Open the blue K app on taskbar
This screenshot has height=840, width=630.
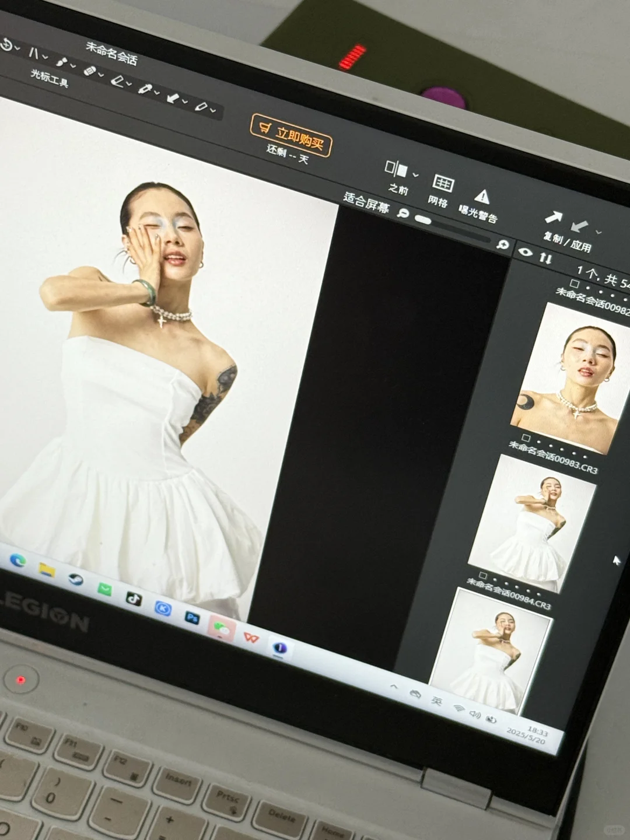[x=163, y=608]
